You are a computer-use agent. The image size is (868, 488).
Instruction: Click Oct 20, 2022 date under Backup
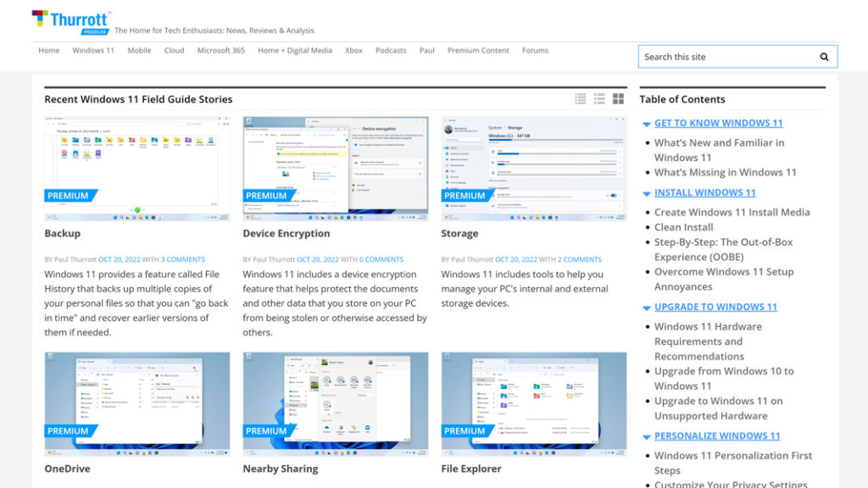(x=120, y=259)
